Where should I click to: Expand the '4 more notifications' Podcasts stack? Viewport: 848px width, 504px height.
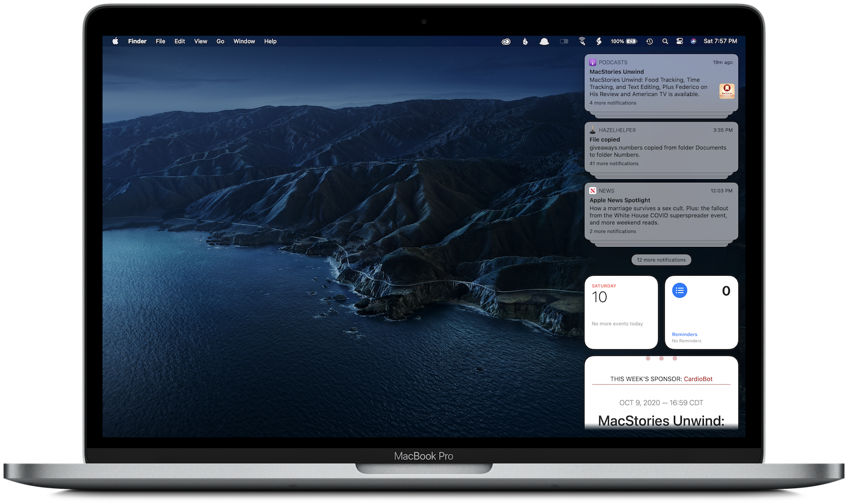click(x=613, y=103)
